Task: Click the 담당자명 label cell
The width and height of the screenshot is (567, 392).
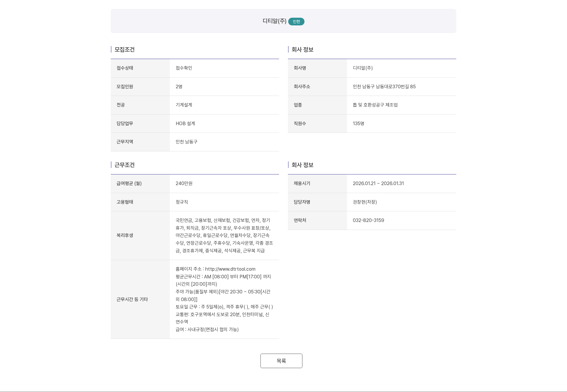Action: click(x=317, y=202)
